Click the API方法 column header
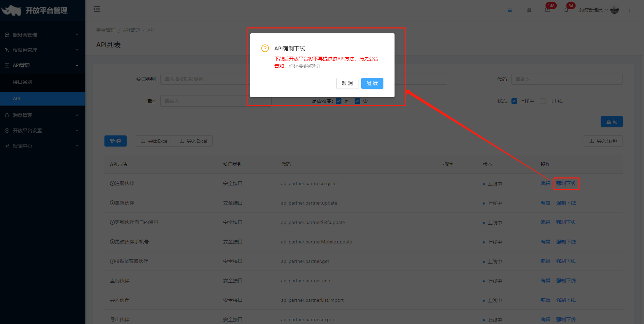The width and height of the screenshot is (644, 324). [119, 164]
